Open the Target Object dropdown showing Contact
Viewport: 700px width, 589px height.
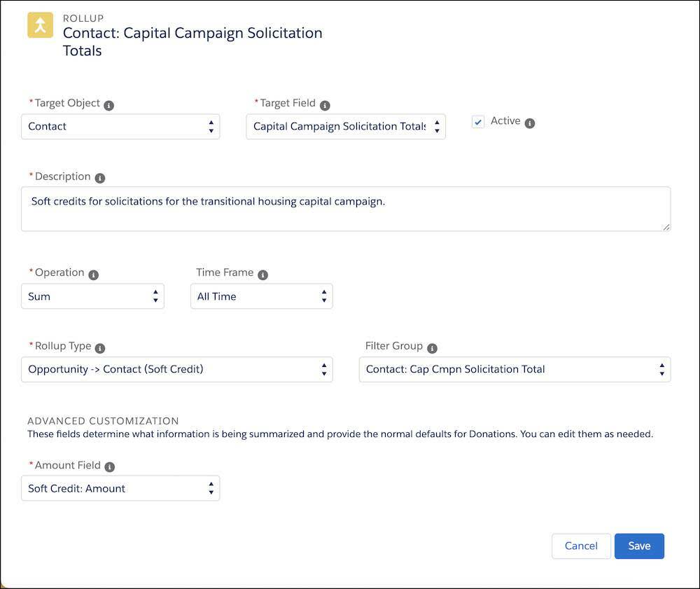120,127
